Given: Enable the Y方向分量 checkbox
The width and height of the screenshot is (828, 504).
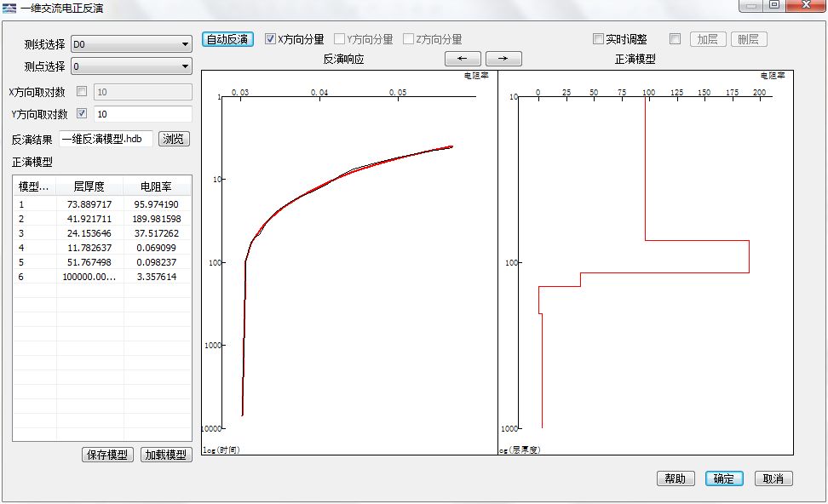Looking at the screenshot, I should 340,39.
